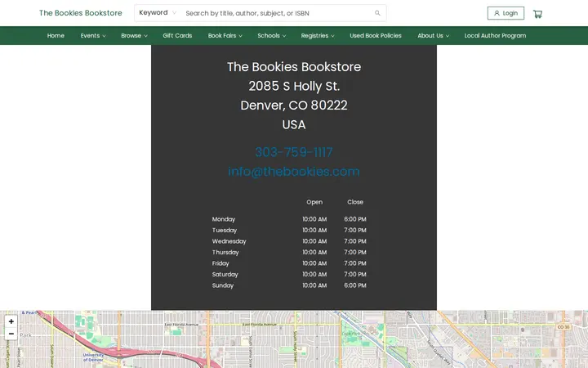Click the street map area

294,339
